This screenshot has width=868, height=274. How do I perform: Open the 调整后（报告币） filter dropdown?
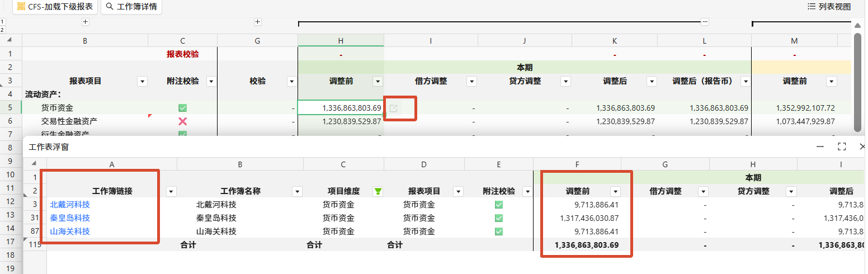tap(745, 82)
